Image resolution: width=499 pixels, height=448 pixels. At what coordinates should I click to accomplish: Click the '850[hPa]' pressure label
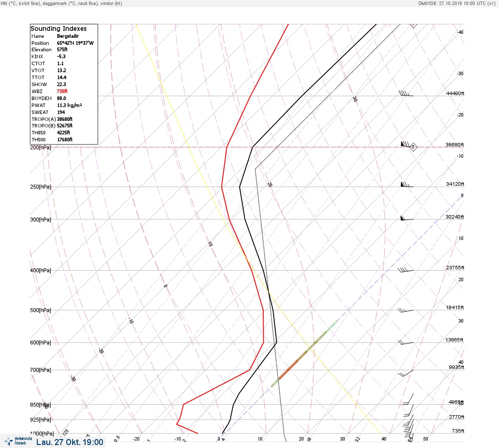(40, 405)
